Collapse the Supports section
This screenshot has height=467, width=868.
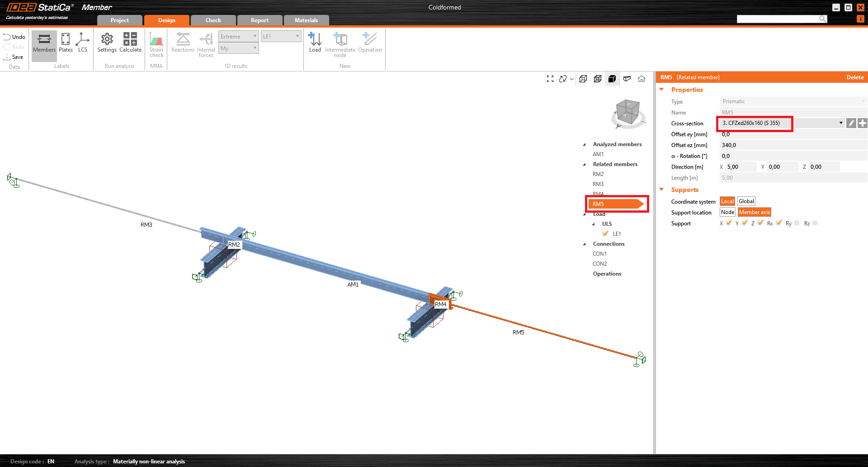(662, 190)
